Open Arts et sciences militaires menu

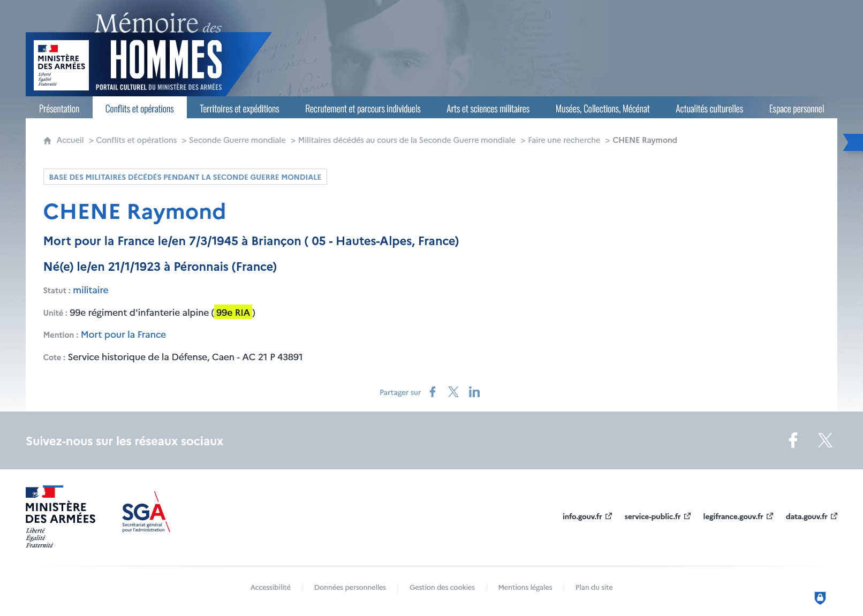tap(488, 109)
